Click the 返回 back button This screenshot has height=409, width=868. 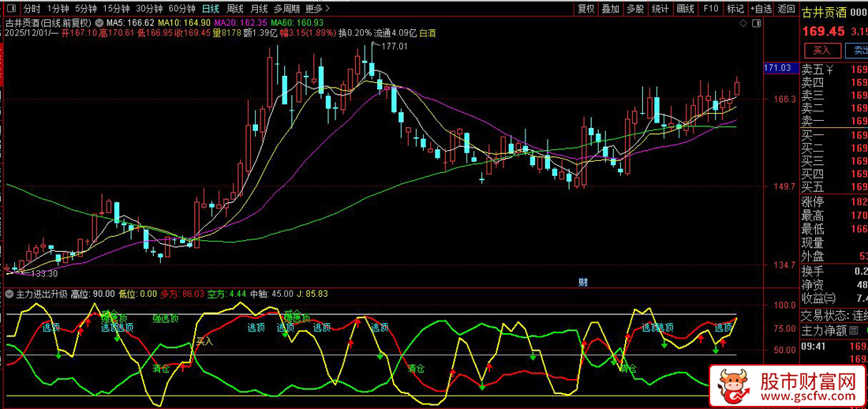coord(786,9)
